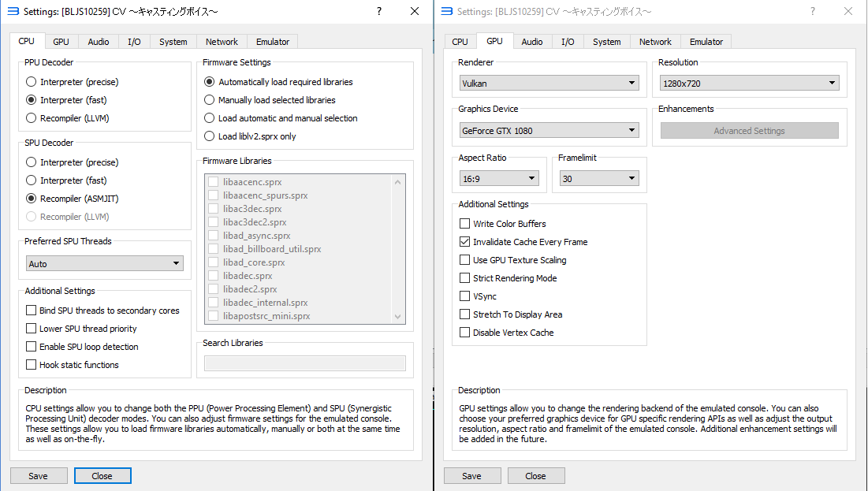Enable VSync checkbox
868x491 pixels.
(465, 296)
